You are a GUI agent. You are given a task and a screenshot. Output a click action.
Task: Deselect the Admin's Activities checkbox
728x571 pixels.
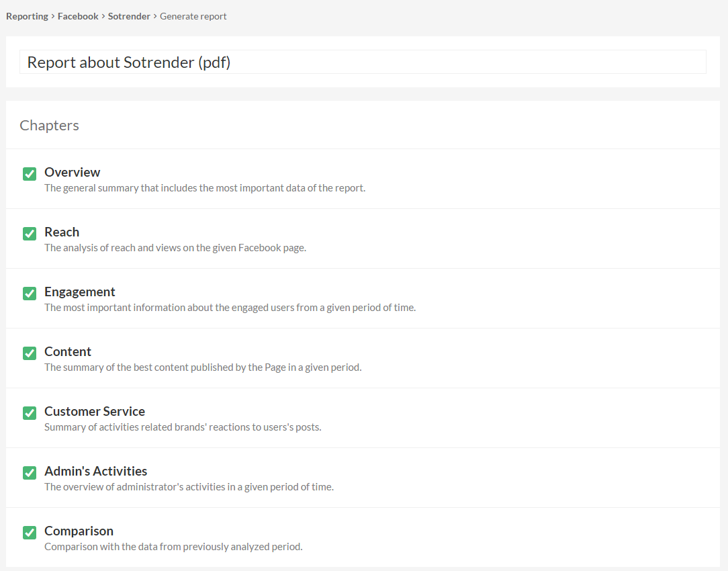[30, 473]
